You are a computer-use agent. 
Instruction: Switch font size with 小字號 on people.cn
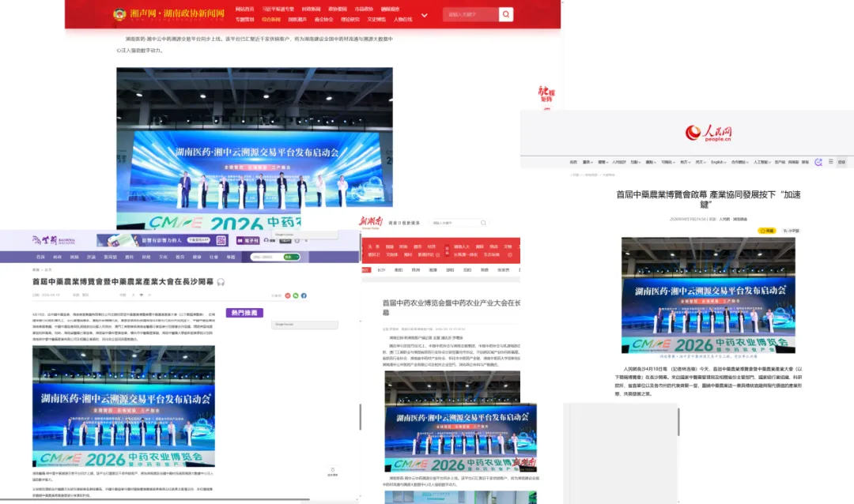pos(791,231)
